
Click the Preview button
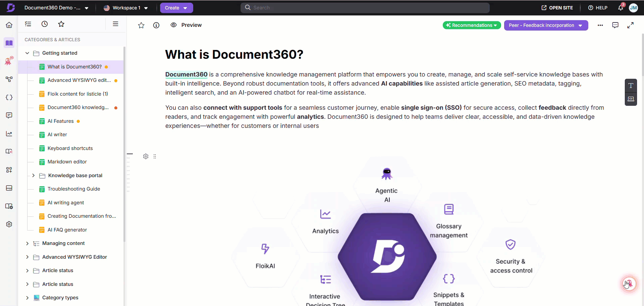(186, 25)
